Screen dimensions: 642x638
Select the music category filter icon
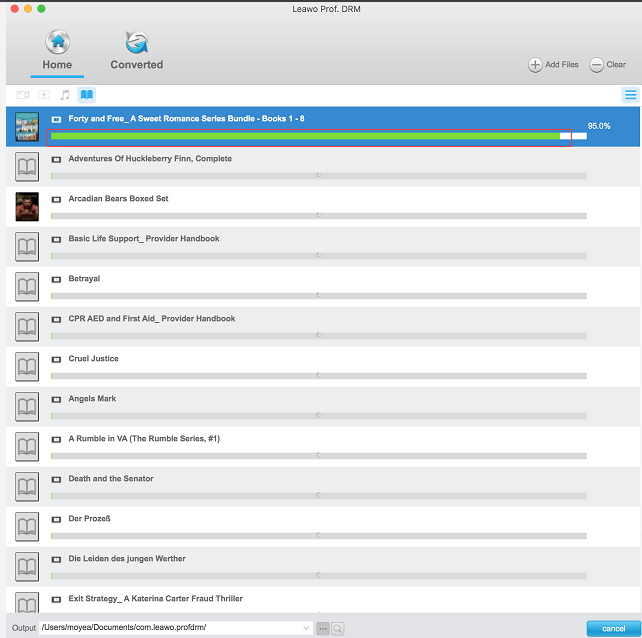[65, 95]
